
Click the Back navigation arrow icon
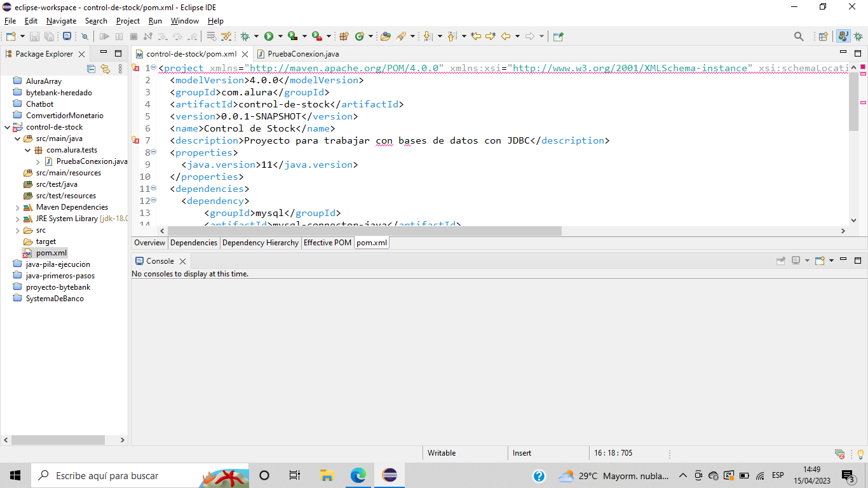coord(506,37)
